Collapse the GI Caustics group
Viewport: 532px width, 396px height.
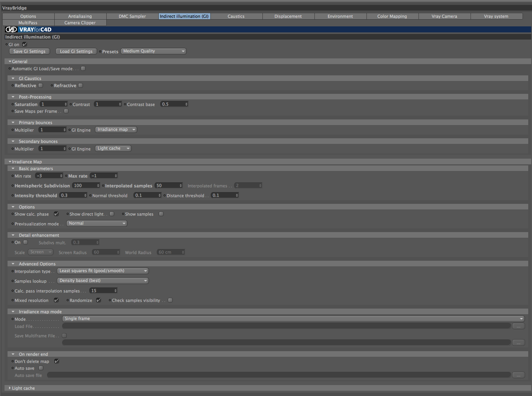[13, 78]
